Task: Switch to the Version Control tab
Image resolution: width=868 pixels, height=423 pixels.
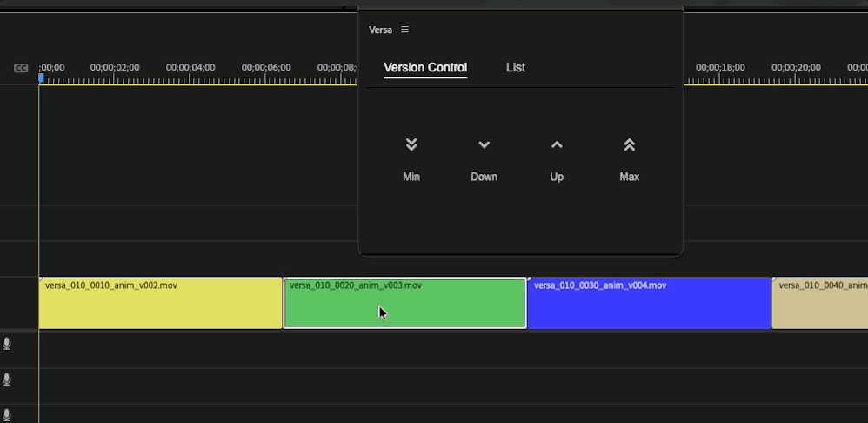Action: 425,68
